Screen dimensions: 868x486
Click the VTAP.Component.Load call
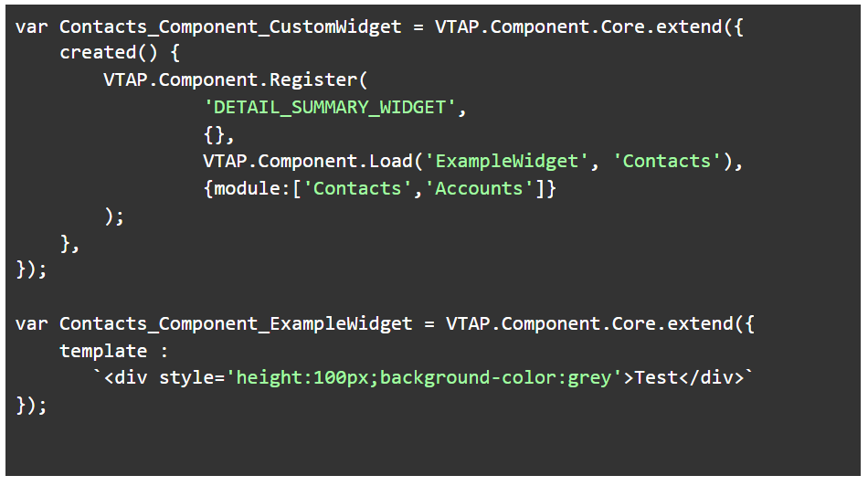[x=308, y=162]
